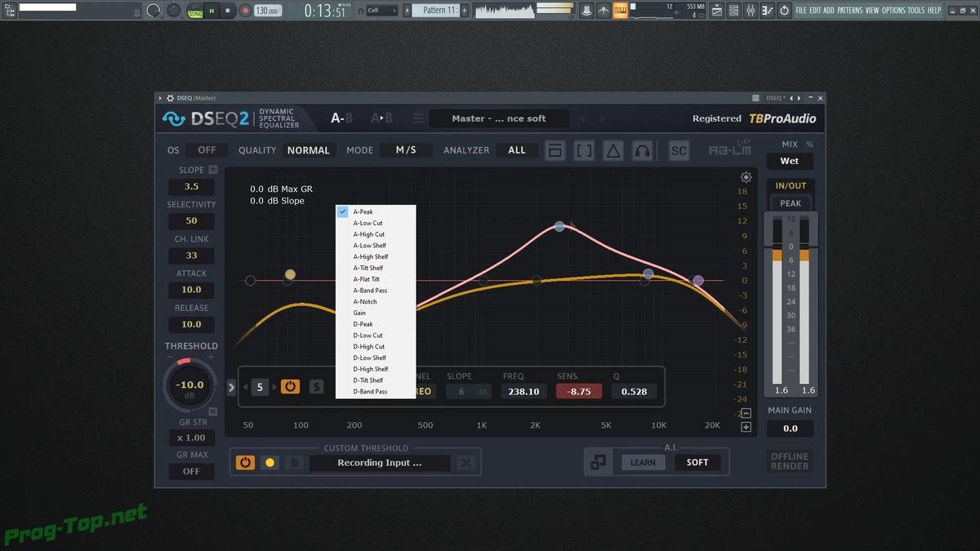Screen dimensions: 980x551
Task: Open the OS OFF oversampling dropdown
Action: 207,150
